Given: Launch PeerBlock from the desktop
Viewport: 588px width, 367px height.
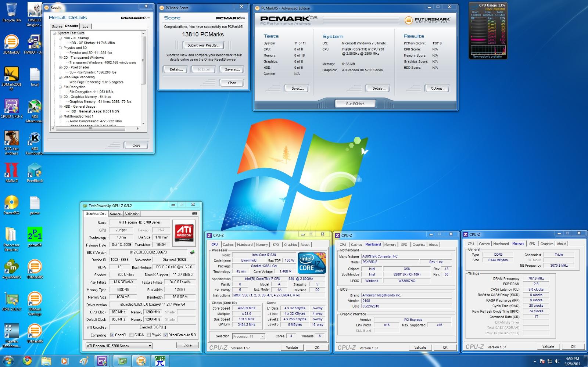Looking at the screenshot, I should [34, 173].
